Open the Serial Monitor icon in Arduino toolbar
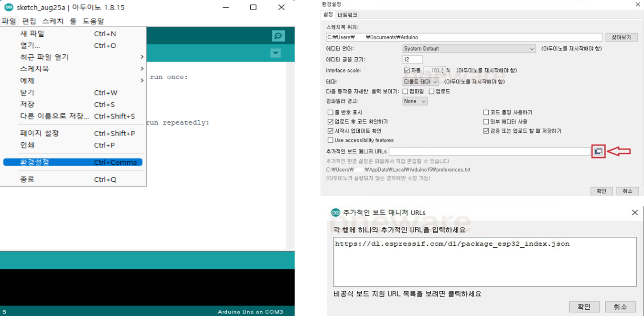The image size is (644, 316). coord(278,36)
